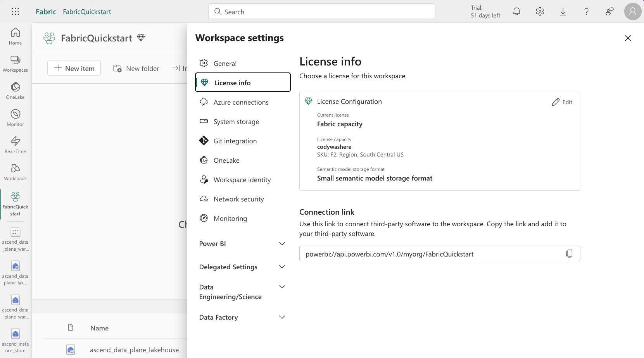Open the settings gear in header
Viewport: 644px width, 358px height.
point(540,12)
